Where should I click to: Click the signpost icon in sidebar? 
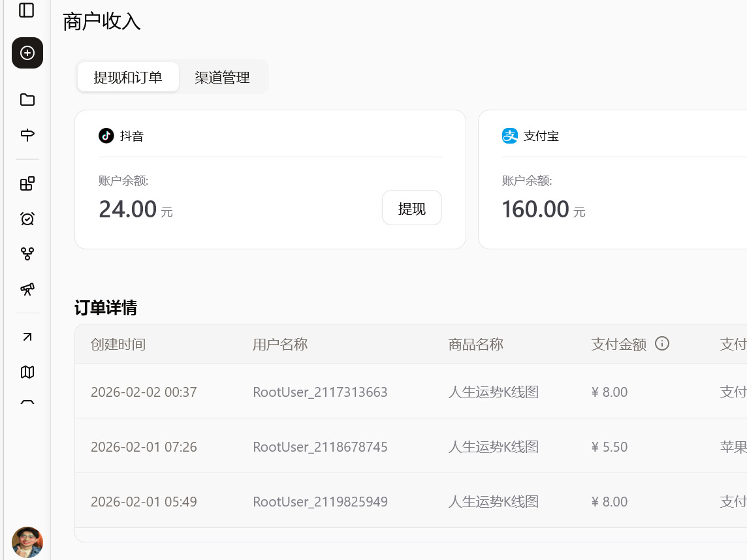click(27, 135)
